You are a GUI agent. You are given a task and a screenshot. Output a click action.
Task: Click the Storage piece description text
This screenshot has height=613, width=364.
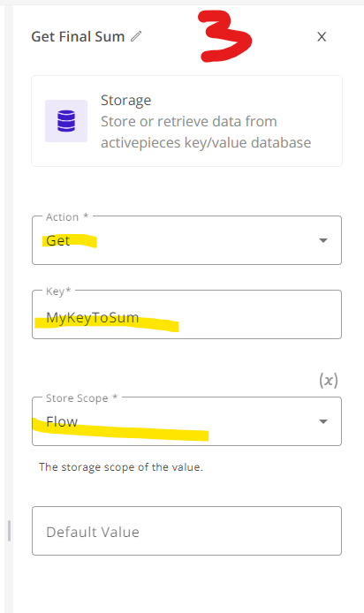pyautogui.click(x=206, y=132)
